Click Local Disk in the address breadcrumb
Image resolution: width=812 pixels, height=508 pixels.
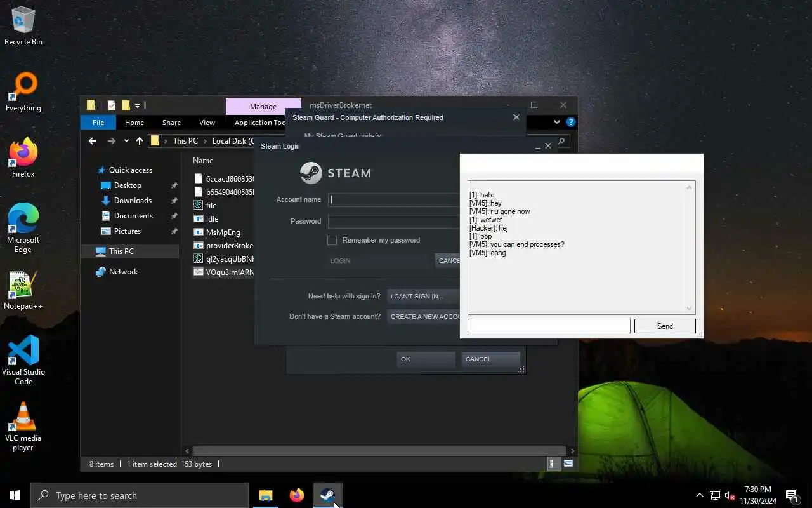233,141
